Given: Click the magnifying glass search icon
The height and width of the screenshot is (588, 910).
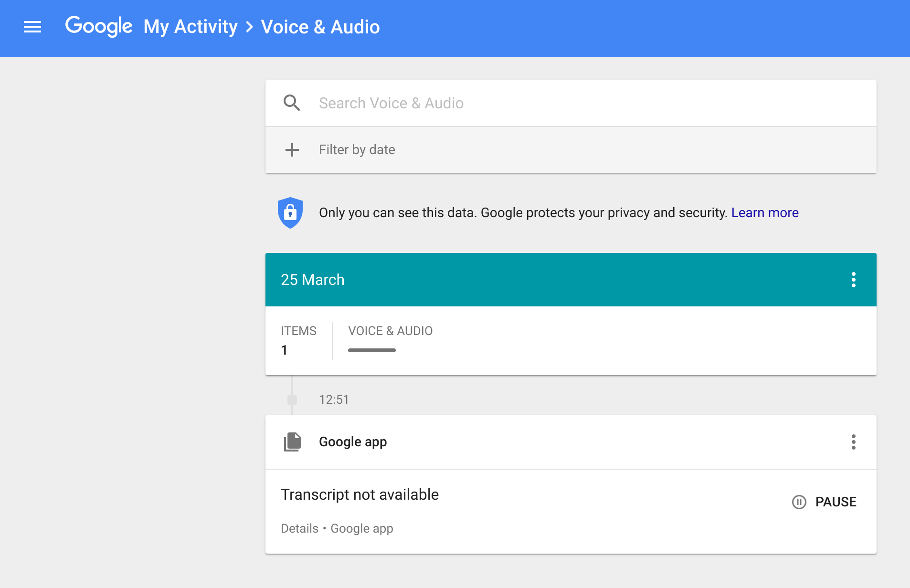Looking at the screenshot, I should tap(292, 103).
